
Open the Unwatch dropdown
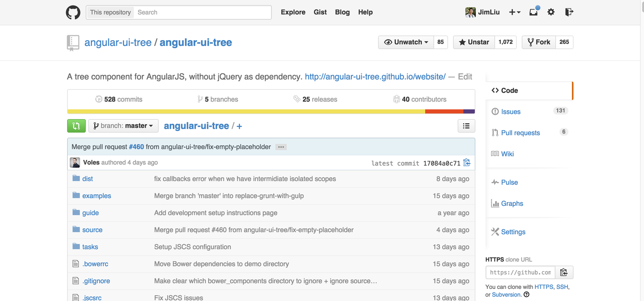(x=406, y=42)
